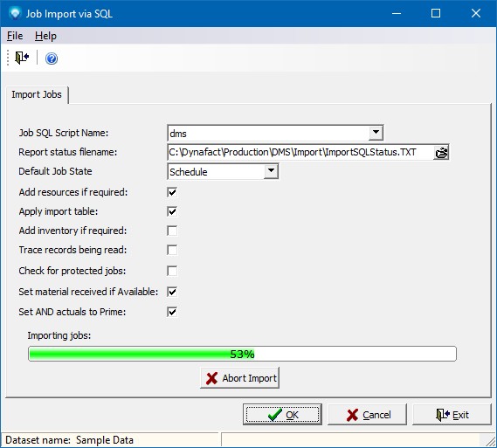
Task: Maximize the Job Import window
Action: tap(436, 13)
